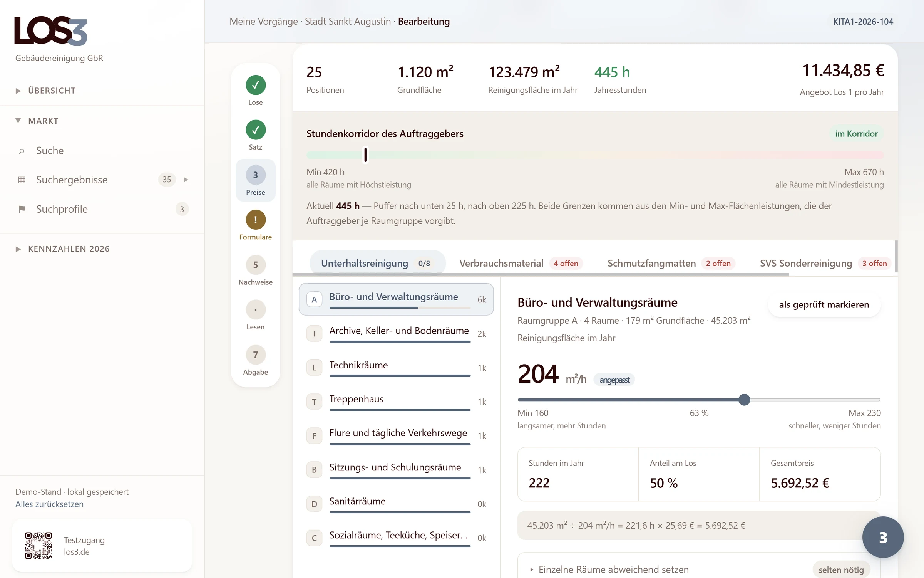Click the 35 count badge on Suchergebnisse

click(x=167, y=180)
